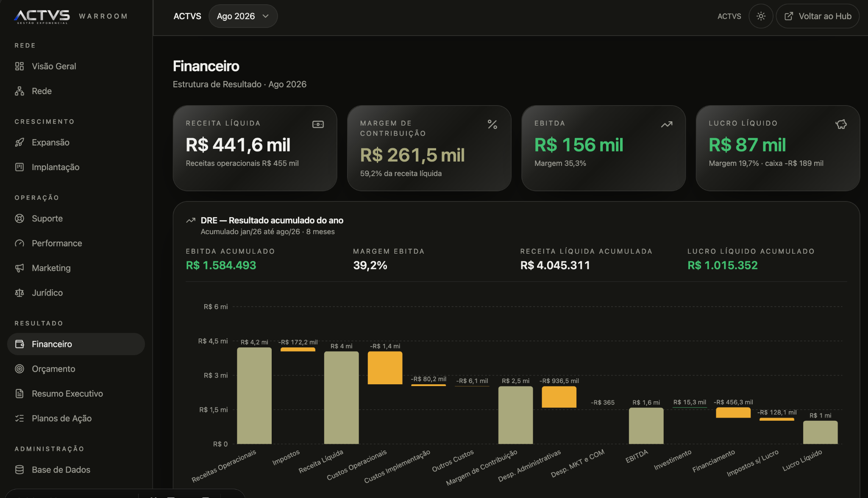Click the EBITDA bar in waterfall chart
Screen dimensions: 868x498
(646, 426)
